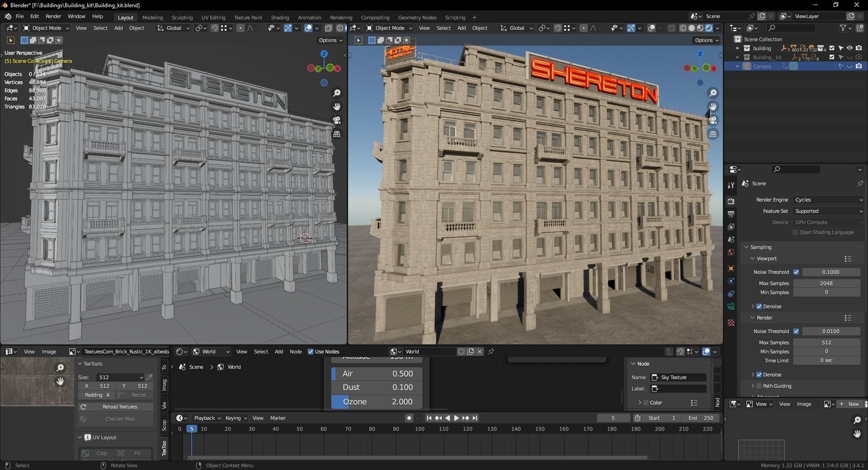Expand the Camera item in the outliner
868x470 pixels.
[x=738, y=66]
